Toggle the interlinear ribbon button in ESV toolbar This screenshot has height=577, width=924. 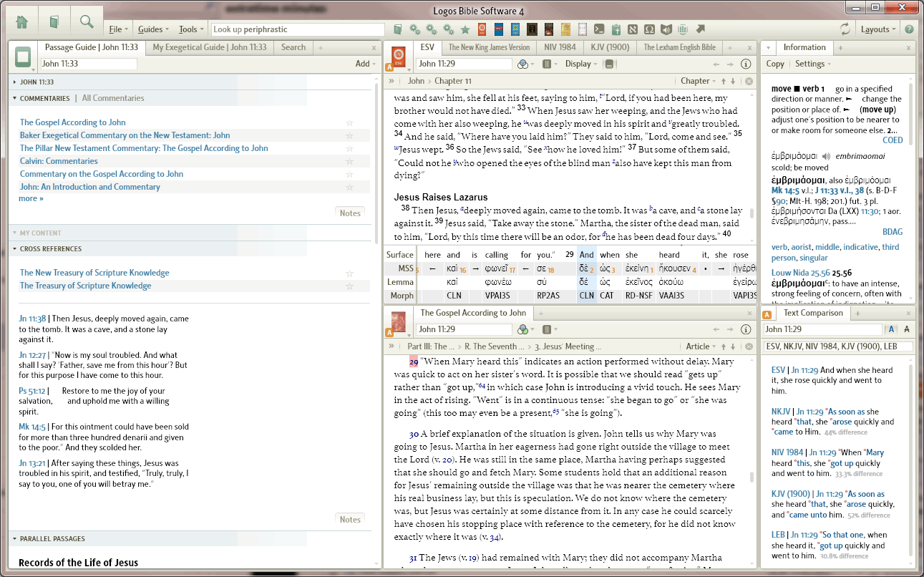(609, 64)
